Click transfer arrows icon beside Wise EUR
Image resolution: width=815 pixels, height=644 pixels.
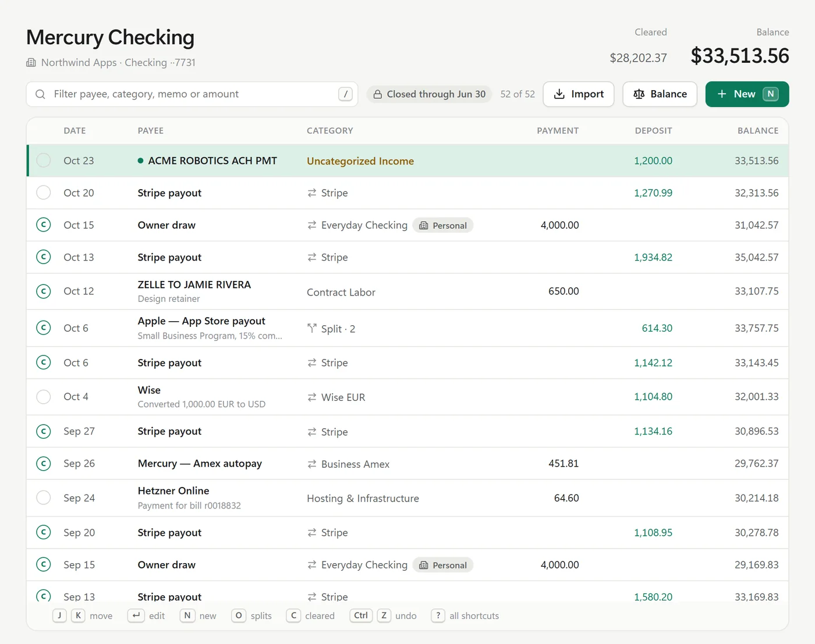point(312,397)
